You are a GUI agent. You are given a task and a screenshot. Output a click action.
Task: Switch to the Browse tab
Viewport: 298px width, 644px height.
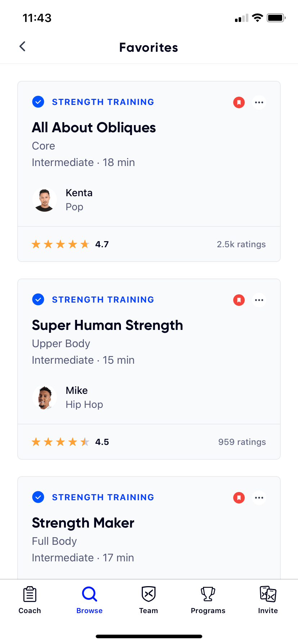click(x=90, y=600)
